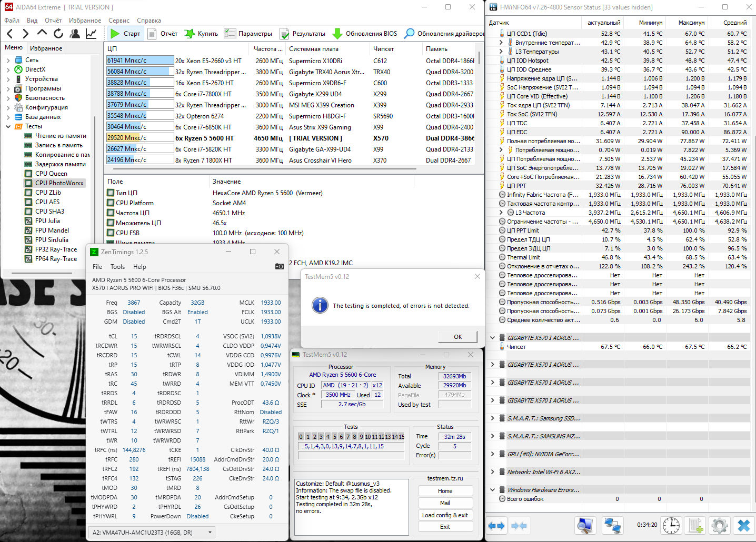Click the HWiNFO monitor with magnifier icon
Viewport: 756px width, 542px height.
585,525
